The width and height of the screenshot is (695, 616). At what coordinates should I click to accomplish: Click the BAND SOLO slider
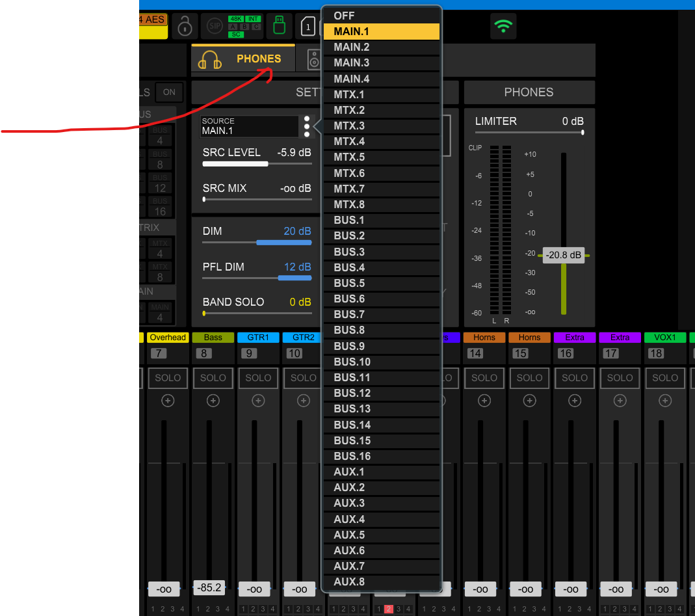pos(257,314)
